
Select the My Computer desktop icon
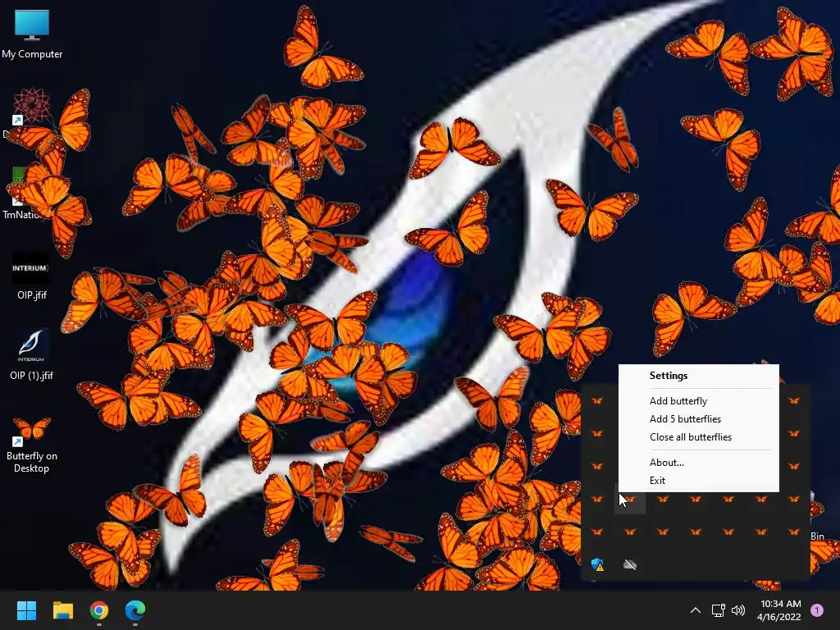[x=32, y=34]
